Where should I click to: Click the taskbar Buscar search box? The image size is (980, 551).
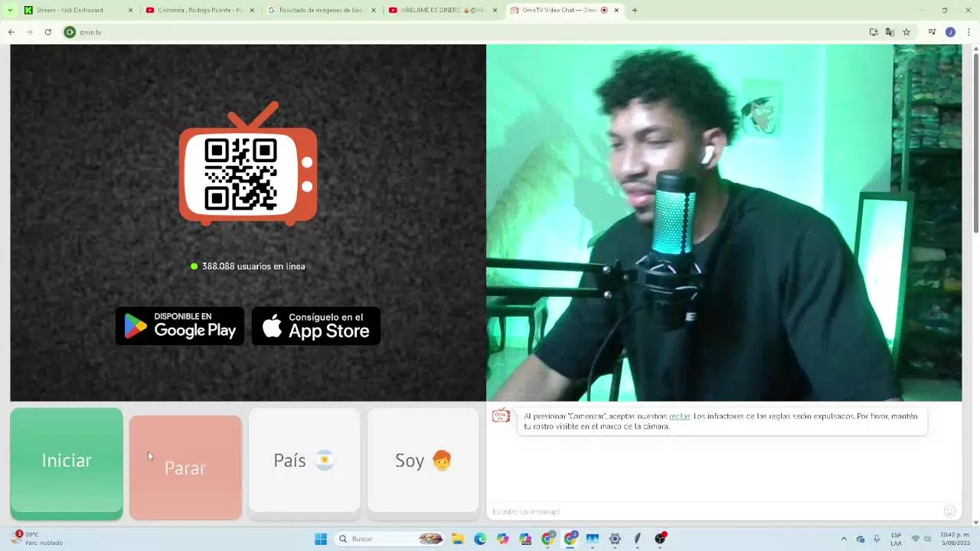390,539
